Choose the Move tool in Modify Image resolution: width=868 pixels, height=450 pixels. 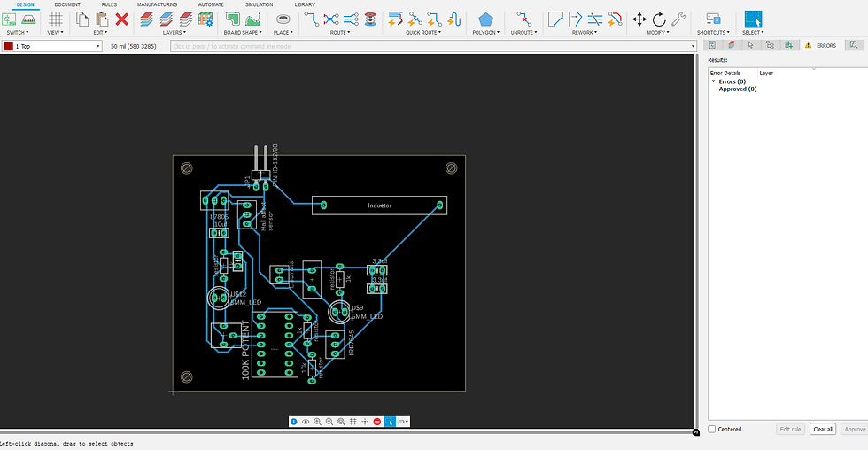pyautogui.click(x=639, y=19)
